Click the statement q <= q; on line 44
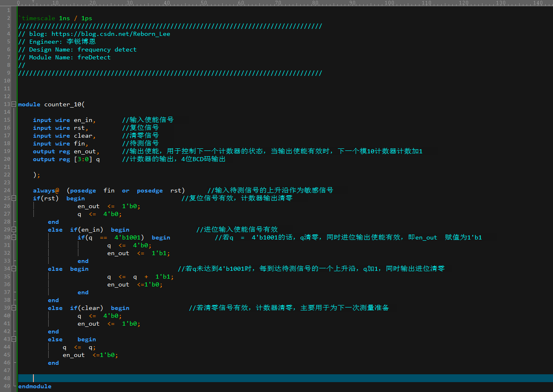 point(79,347)
